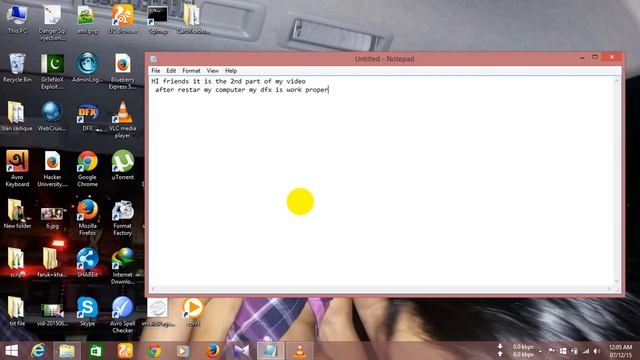Viewport: 640px width, 360px height.
Task: Open the Danger Sql Injection file icon
Action: pyautogui.click(x=52, y=22)
